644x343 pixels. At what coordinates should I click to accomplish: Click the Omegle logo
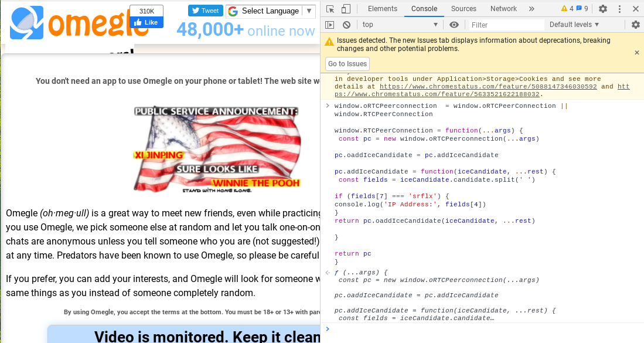80,23
